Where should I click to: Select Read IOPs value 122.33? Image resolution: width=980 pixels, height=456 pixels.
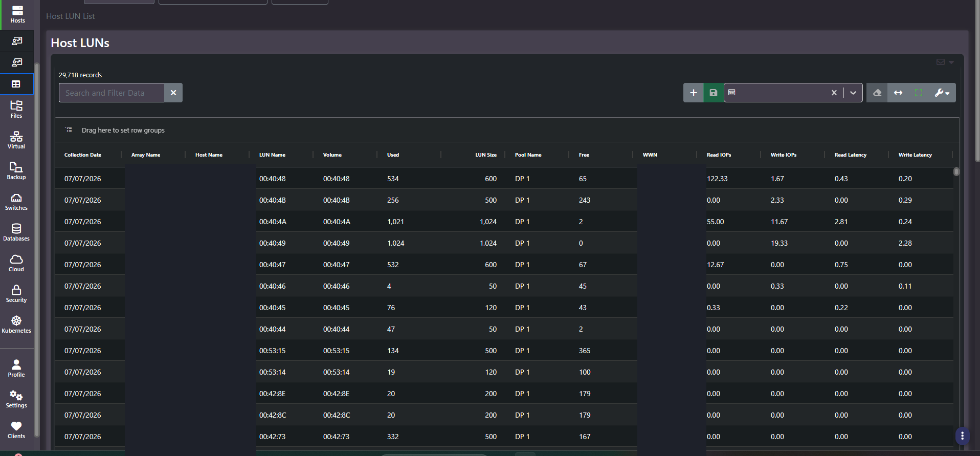pos(717,179)
